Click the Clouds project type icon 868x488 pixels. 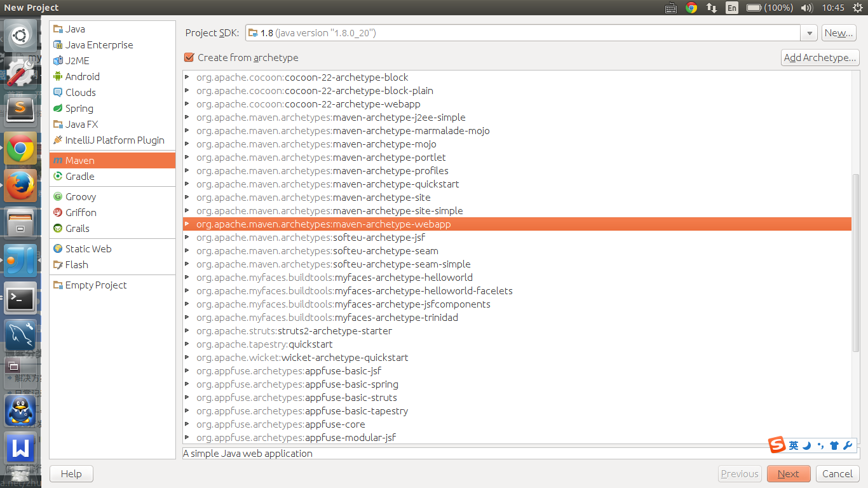[x=58, y=93]
